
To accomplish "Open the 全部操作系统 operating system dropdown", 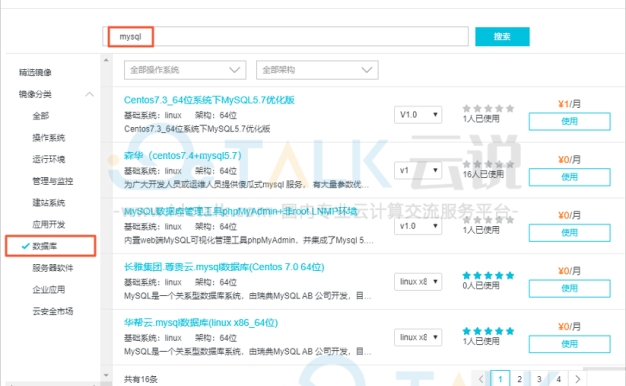I will coord(185,70).
